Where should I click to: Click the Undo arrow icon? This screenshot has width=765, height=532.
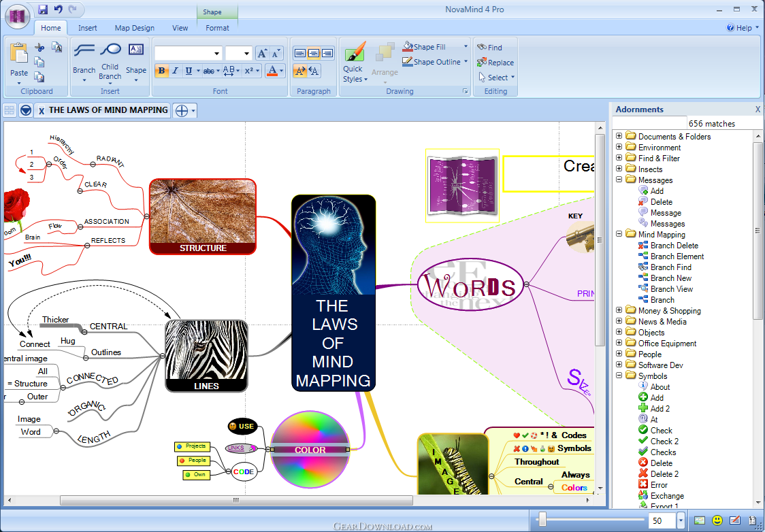click(x=58, y=10)
